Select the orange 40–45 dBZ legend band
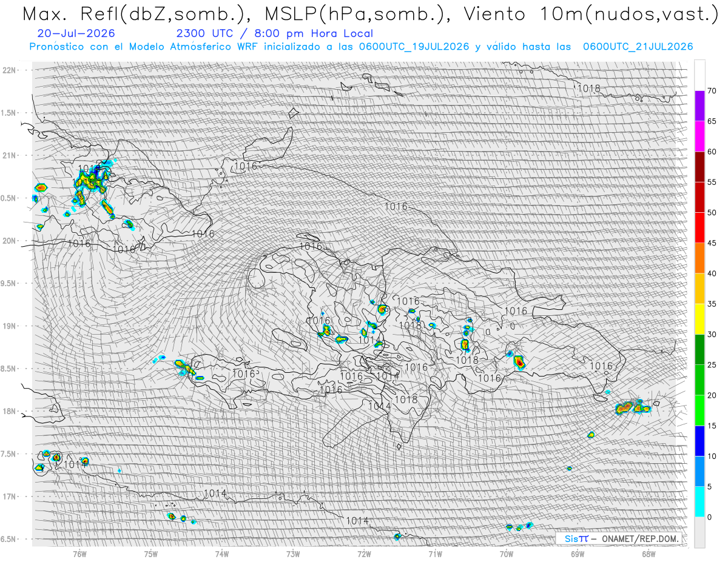This screenshot has height=562, width=728. pos(699,258)
